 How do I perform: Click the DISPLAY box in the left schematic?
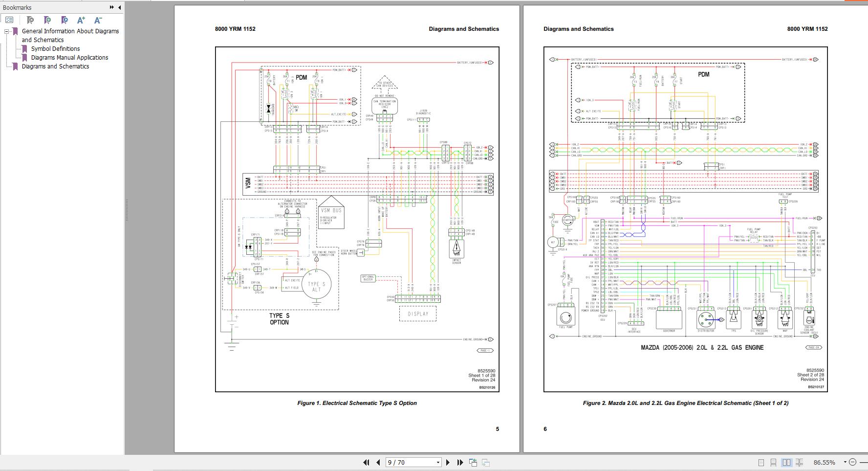(418, 314)
